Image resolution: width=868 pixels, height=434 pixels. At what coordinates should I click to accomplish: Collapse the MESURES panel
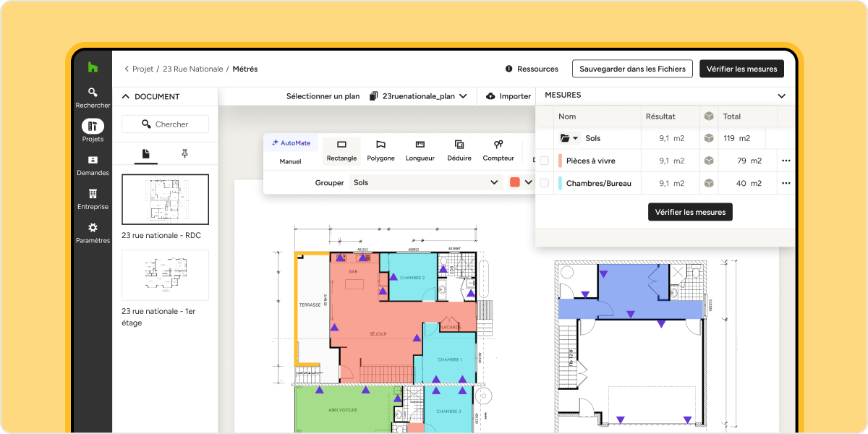click(x=781, y=95)
